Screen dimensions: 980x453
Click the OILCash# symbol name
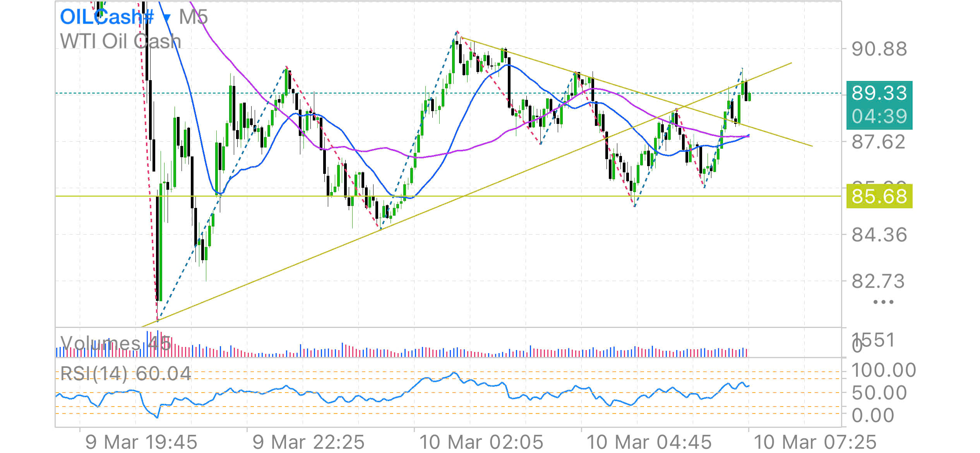pos(107,17)
